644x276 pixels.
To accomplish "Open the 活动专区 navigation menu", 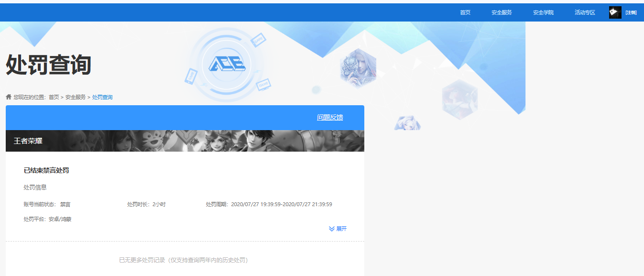I will tap(584, 12).
